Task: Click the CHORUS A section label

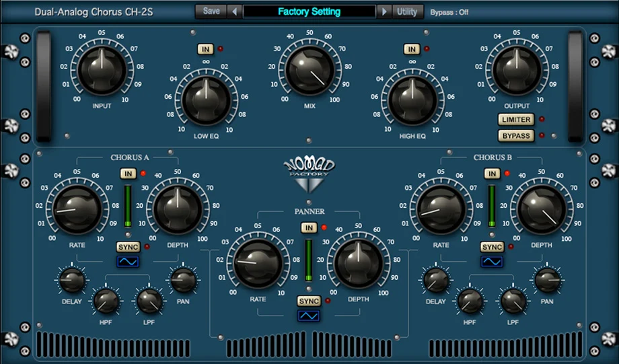Action: click(129, 157)
